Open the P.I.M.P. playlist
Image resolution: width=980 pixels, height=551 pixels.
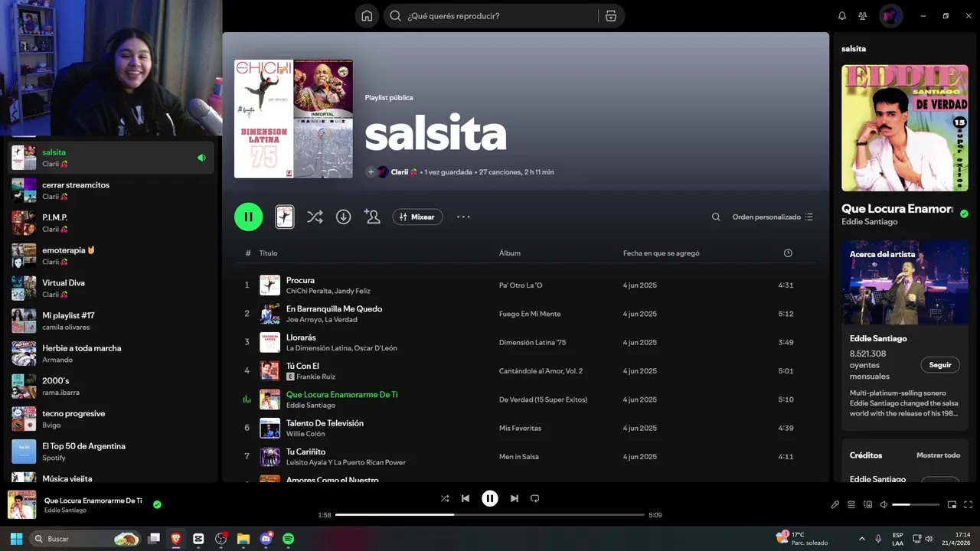click(x=111, y=223)
